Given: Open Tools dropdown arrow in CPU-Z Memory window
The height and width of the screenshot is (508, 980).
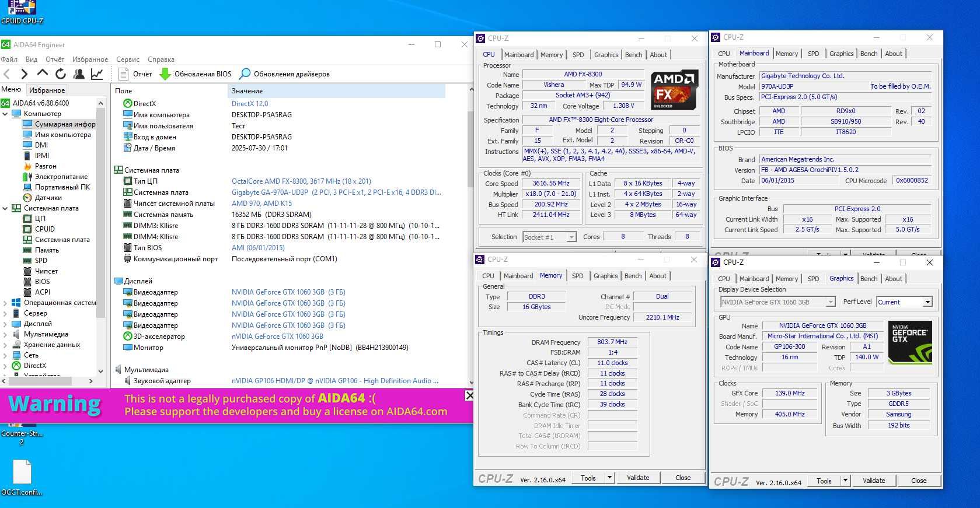Looking at the screenshot, I should (609, 478).
